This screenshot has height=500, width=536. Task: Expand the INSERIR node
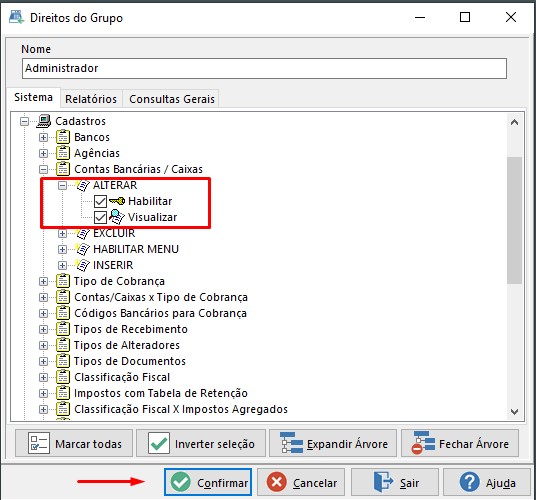pos(62,265)
